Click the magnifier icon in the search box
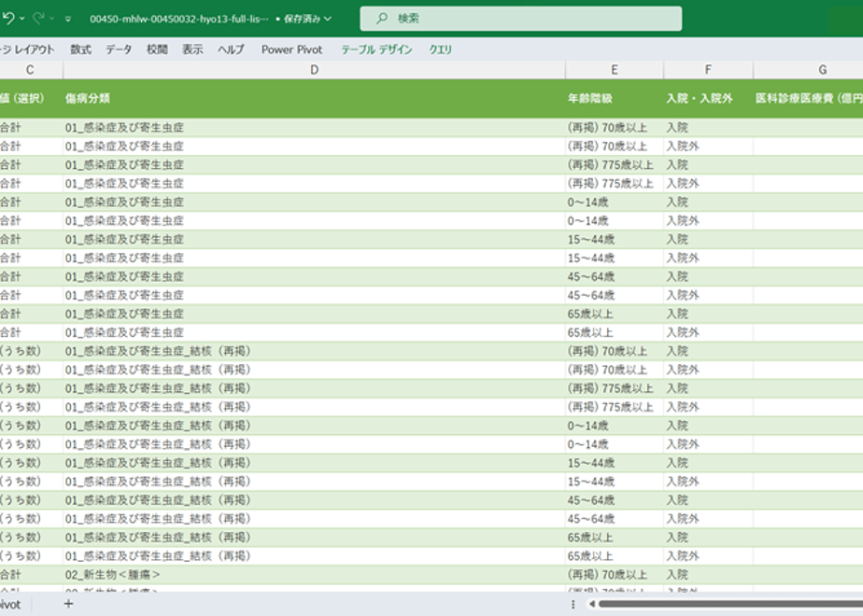This screenshot has width=863, height=616. pos(381,19)
